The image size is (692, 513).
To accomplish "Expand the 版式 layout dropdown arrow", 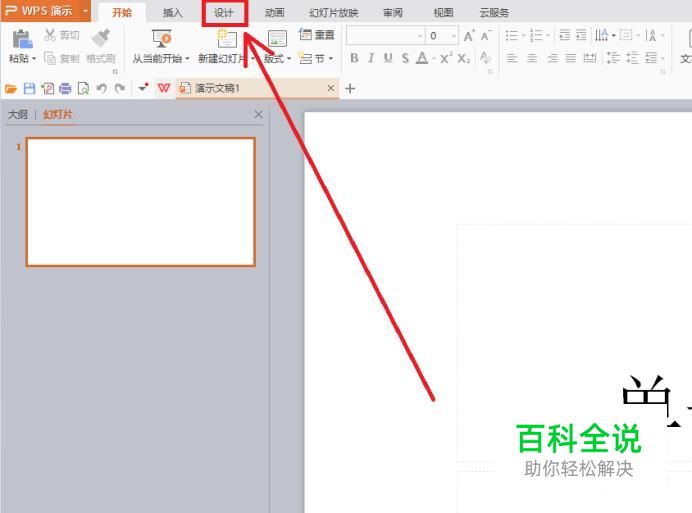I will [x=289, y=59].
